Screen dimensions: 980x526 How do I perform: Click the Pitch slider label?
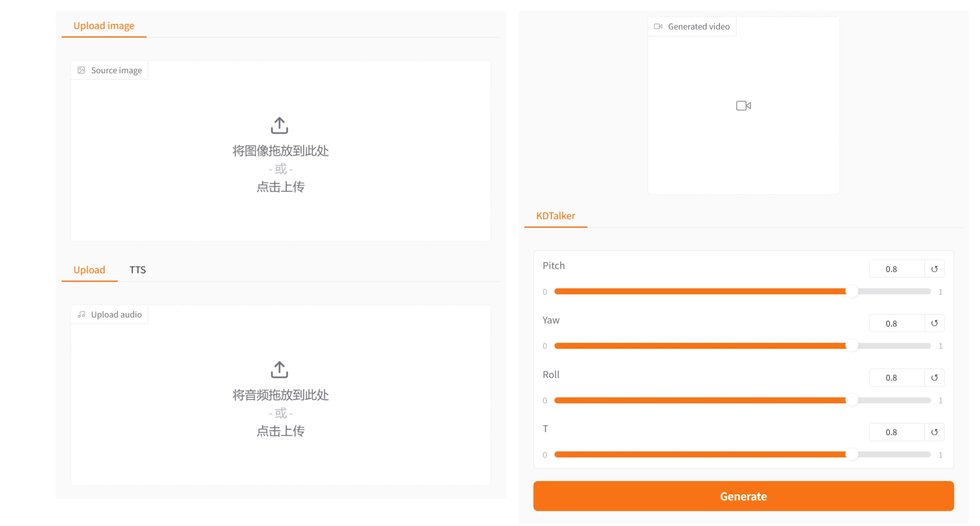tap(554, 266)
